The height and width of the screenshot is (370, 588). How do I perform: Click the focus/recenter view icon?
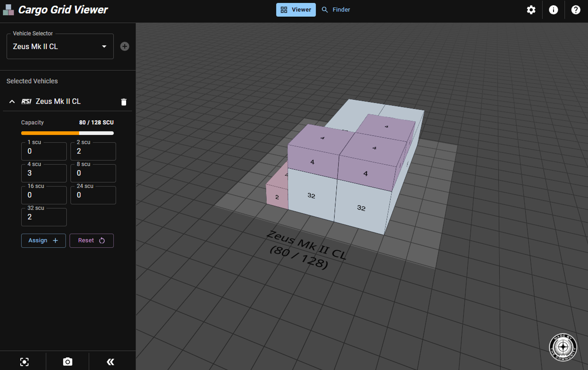[24, 362]
